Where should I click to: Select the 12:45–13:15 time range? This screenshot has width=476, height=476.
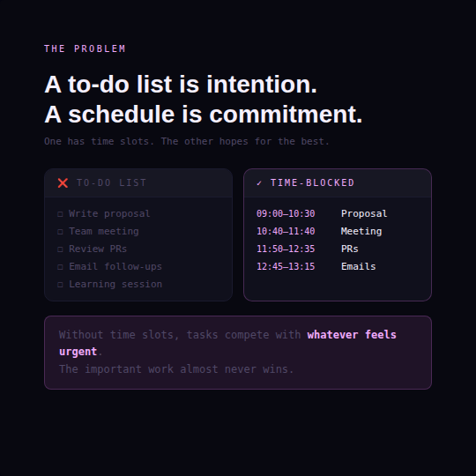click(286, 266)
